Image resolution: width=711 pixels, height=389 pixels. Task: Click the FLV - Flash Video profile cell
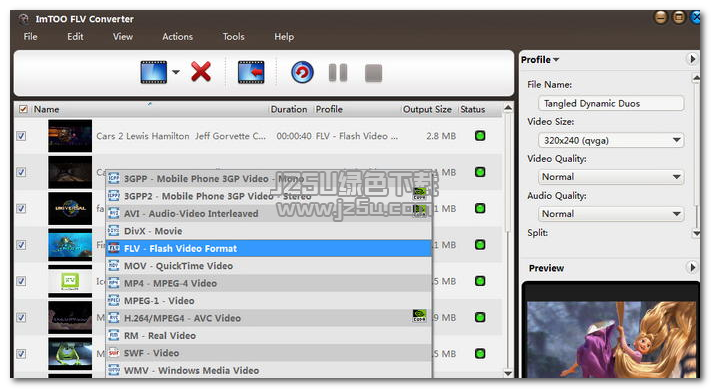tap(357, 136)
